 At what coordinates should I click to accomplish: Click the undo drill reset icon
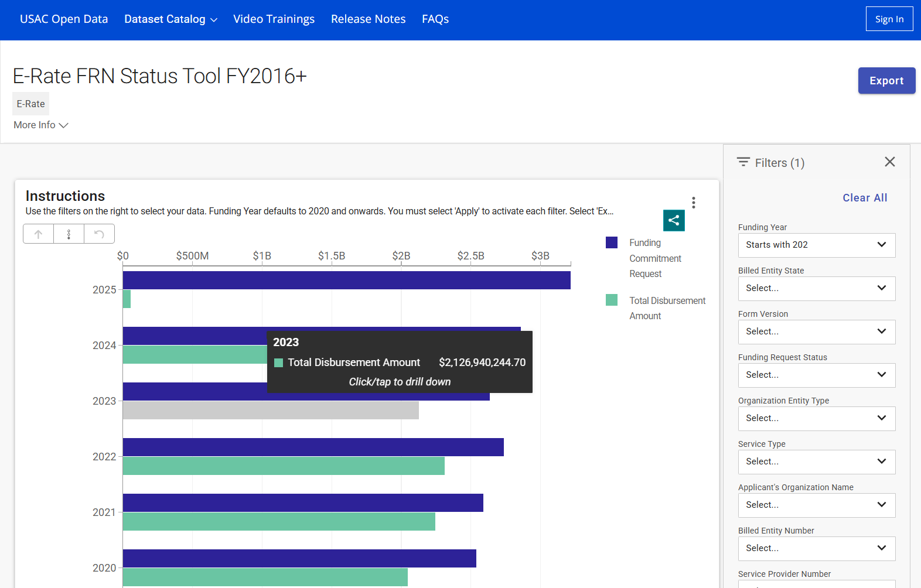pos(99,234)
